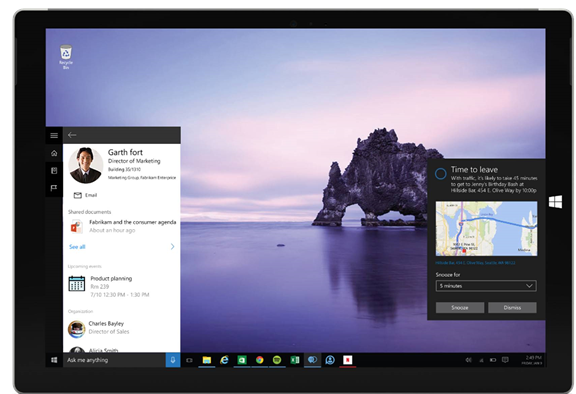Image resolution: width=576 pixels, height=394 pixels.
Task: Click the Windows Start button on the taskbar
Action: coord(54,360)
